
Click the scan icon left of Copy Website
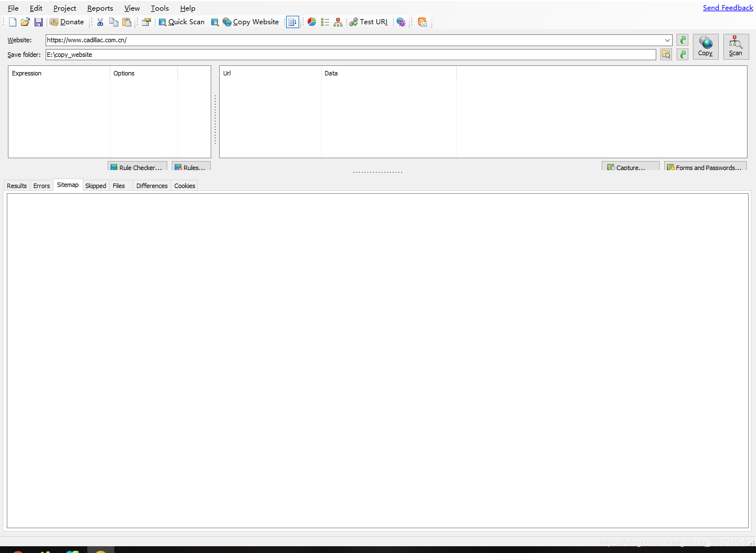point(215,22)
